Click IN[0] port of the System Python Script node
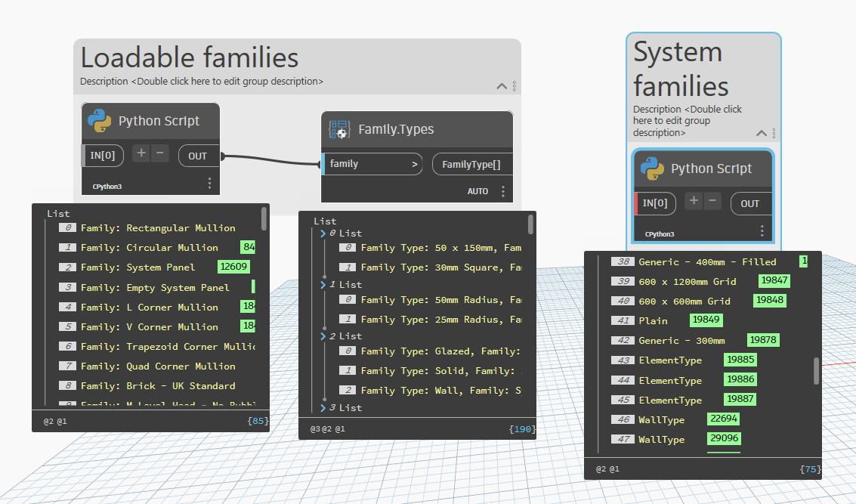This screenshot has width=856, height=504. [655, 203]
